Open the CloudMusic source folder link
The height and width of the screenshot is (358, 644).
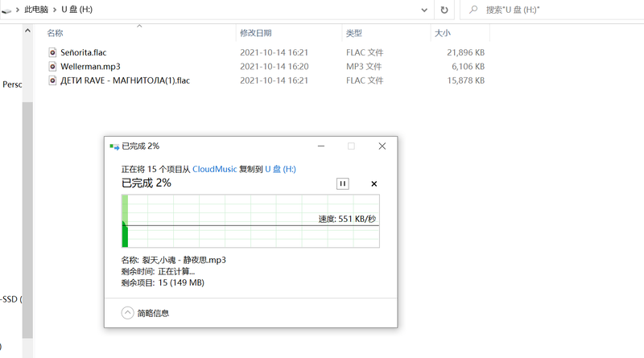pos(214,169)
